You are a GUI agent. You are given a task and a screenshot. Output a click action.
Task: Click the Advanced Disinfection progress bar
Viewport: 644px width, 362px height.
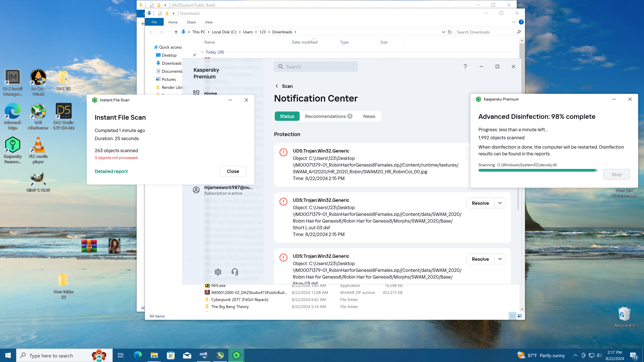(538, 170)
